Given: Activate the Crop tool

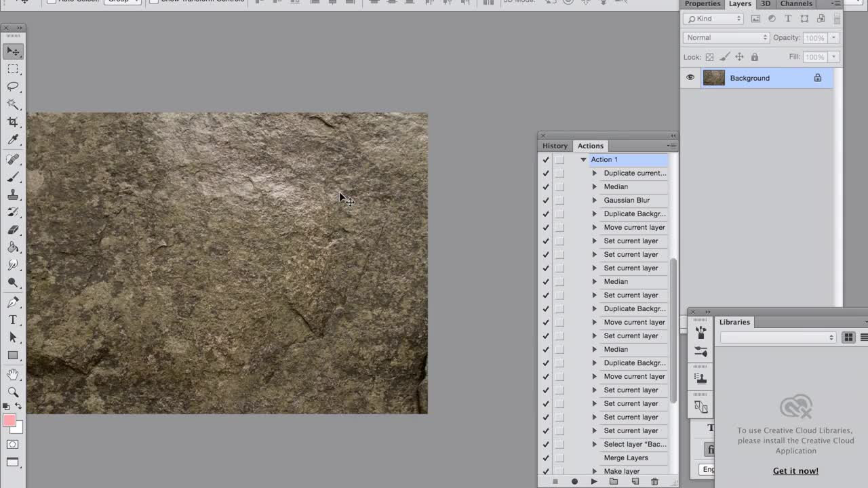Looking at the screenshot, I should [14, 122].
